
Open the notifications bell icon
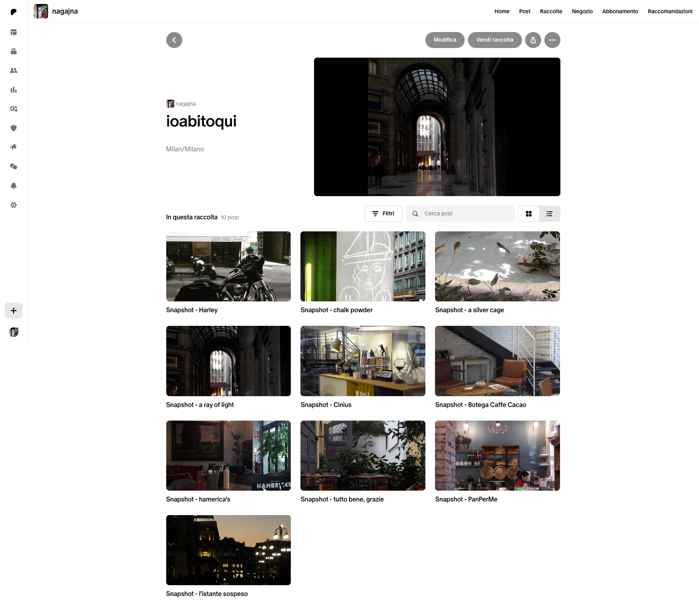(x=14, y=186)
